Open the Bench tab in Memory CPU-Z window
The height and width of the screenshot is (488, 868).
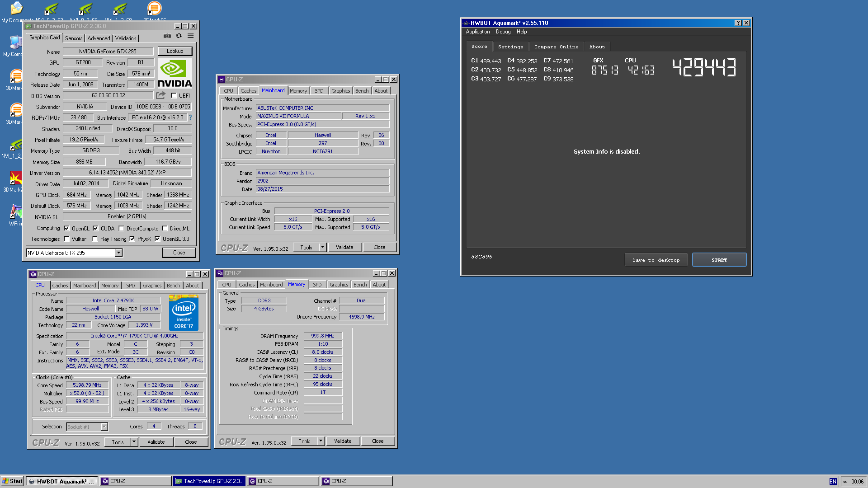[x=360, y=285]
